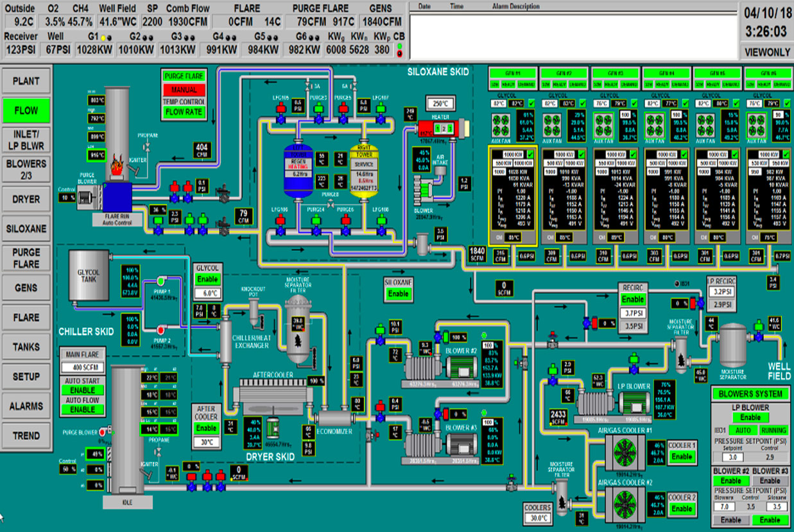
Task: Toggle GEN #1 1000 KW checkbox
Action: 531,155
